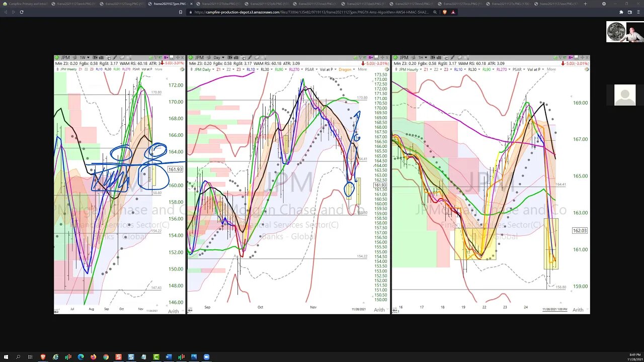Click Arith scale button in daily chart
The height and width of the screenshot is (362, 644).
pyautogui.click(x=379, y=310)
